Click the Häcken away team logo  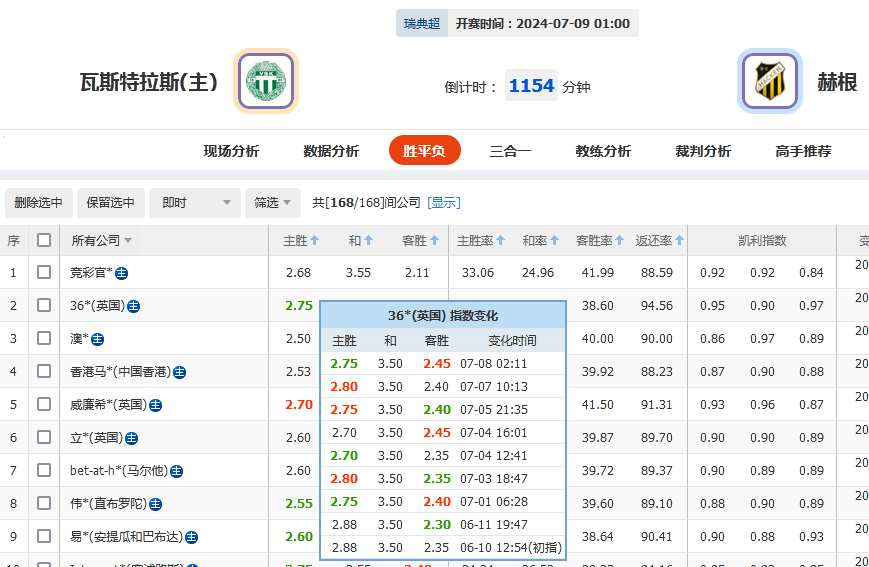[x=770, y=81]
